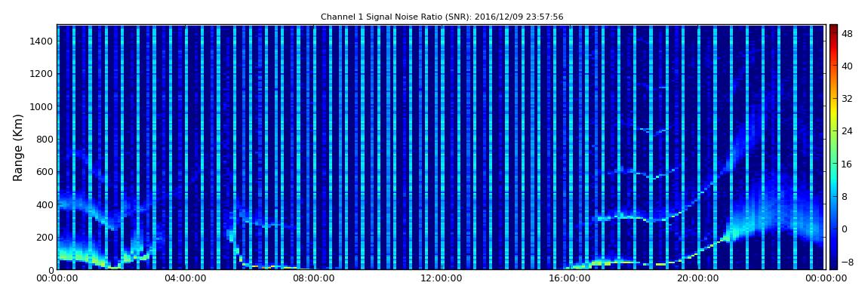Click the 32 label on the colorbar

(x=847, y=99)
